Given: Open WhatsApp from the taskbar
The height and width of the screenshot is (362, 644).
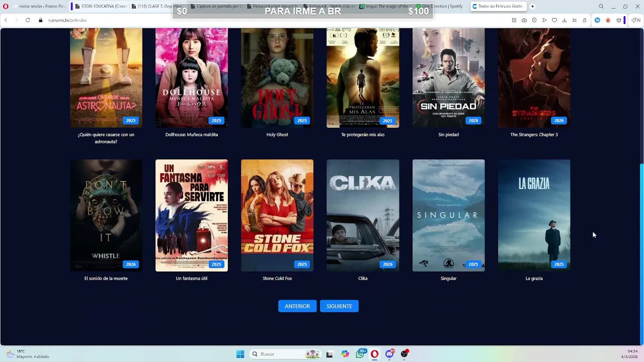Looking at the screenshot, I should [360, 354].
